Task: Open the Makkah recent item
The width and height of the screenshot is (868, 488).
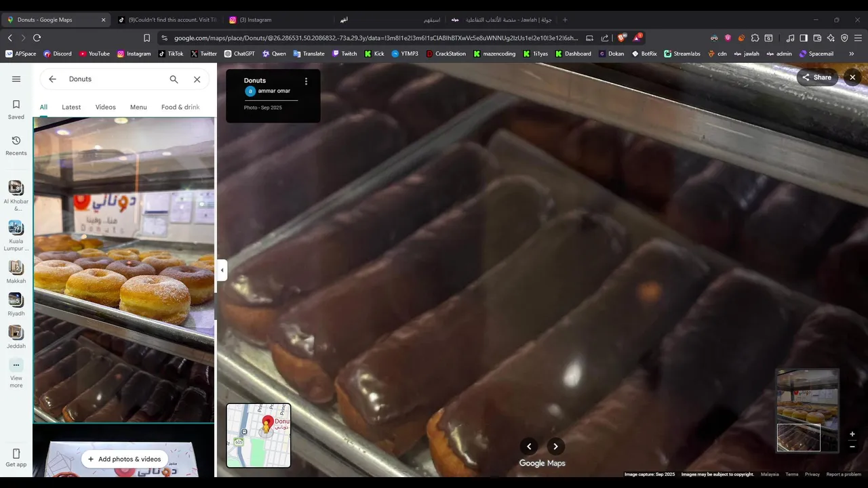Action: (16, 272)
